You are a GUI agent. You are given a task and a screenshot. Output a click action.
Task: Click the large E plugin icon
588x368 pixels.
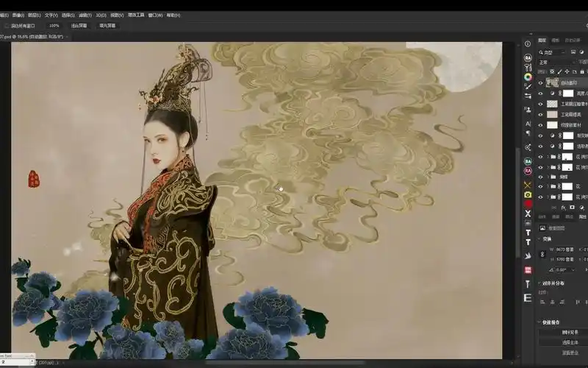click(528, 298)
